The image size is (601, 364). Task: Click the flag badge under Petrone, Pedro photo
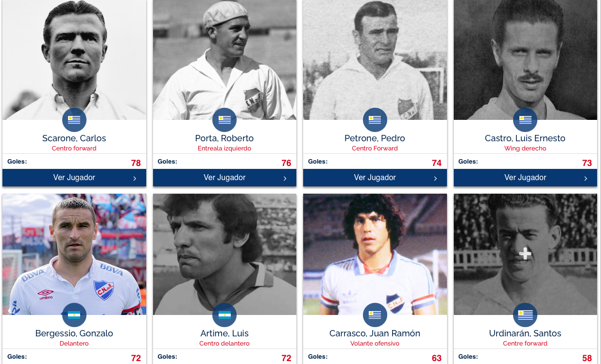[x=375, y=120]
